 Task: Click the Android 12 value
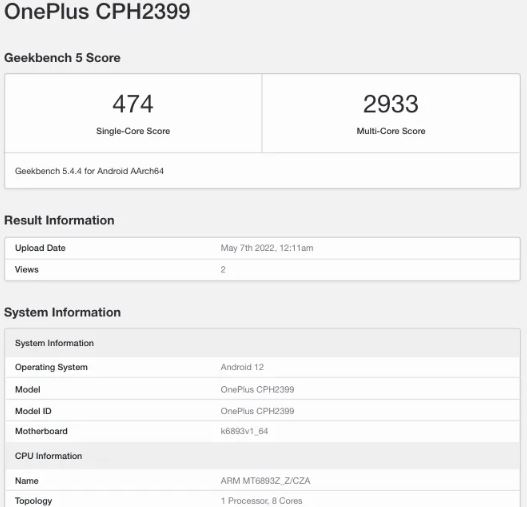242,367
